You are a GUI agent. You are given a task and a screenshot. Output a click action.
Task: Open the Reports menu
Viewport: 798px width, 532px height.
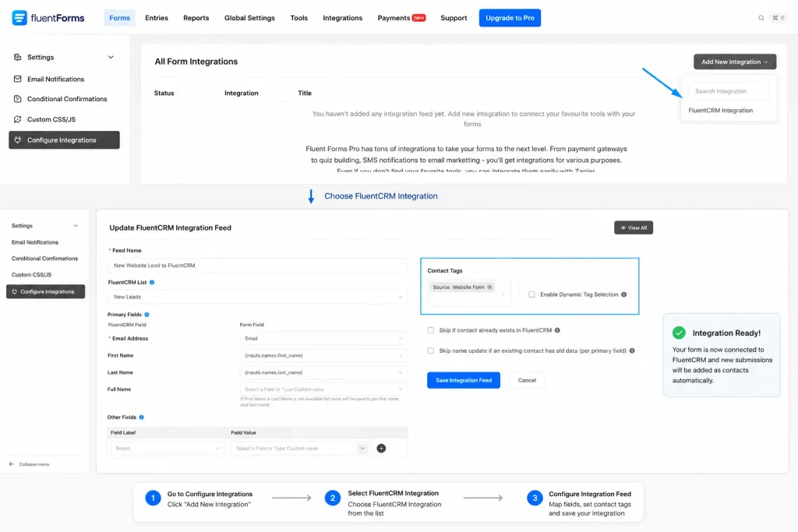click(x=196, y=18)
